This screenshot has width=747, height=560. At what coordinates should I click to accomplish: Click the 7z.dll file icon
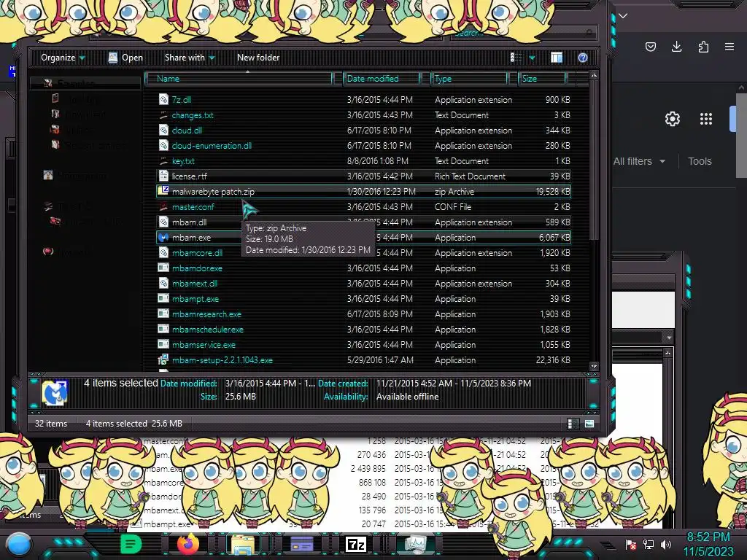163,99
